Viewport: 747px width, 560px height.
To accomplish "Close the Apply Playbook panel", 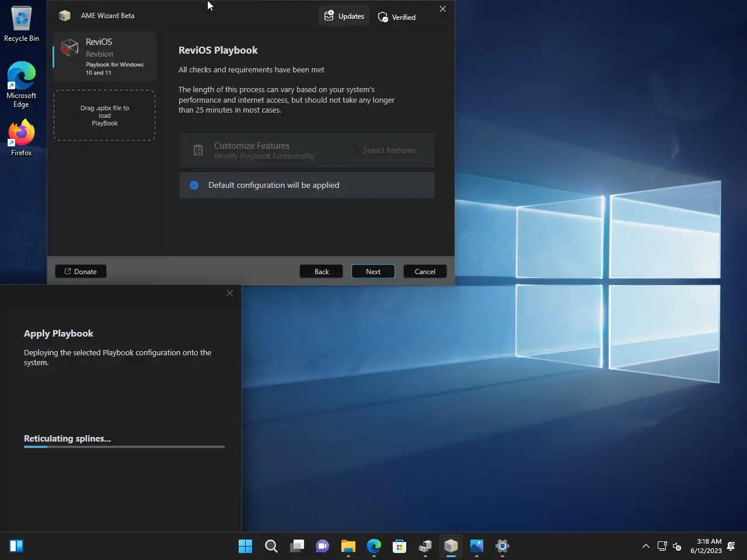I will tap(229, 293).
